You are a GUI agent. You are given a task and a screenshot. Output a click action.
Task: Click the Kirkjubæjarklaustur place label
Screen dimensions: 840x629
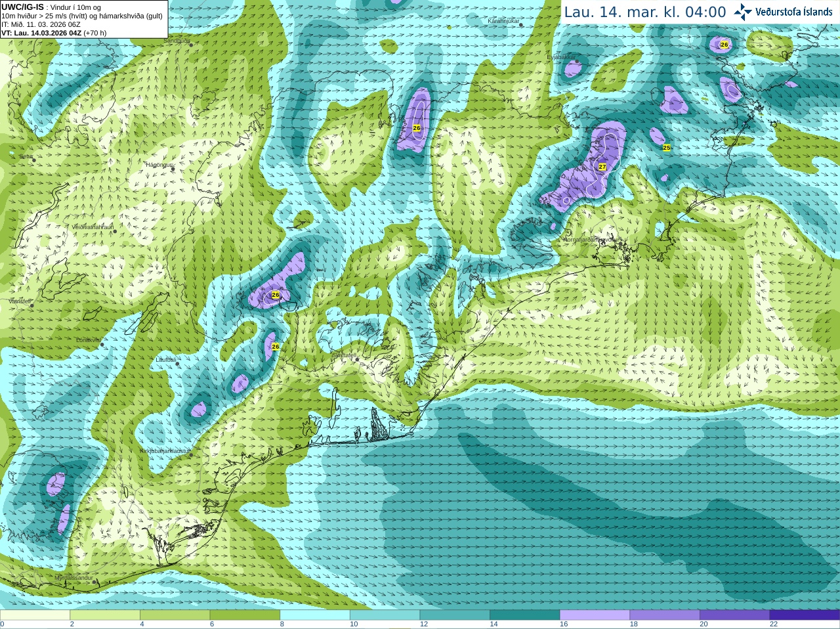click(165, 451)
